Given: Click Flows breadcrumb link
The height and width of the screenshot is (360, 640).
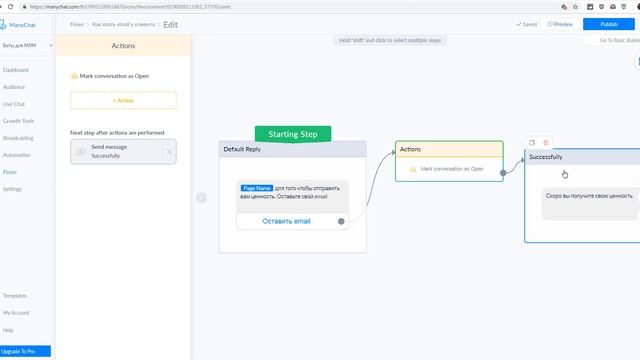Looking at the screenshot, I should click(x=77, y=24).
